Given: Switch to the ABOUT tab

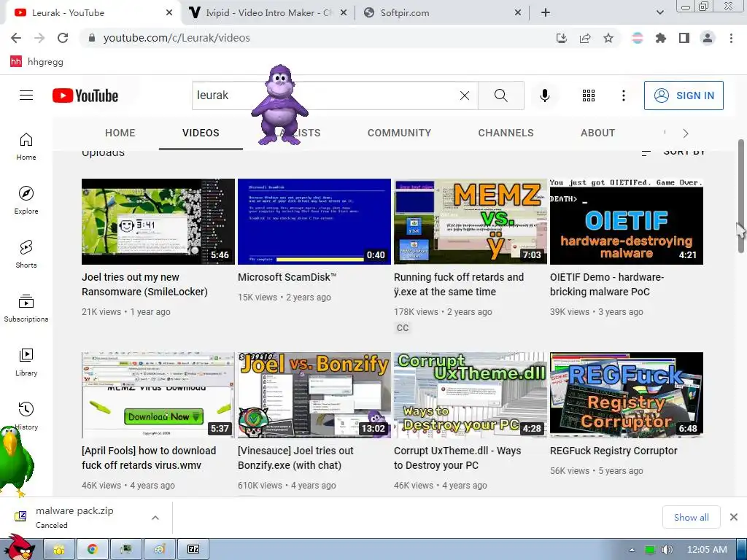Looking at the screenshot, I should 597,133.
